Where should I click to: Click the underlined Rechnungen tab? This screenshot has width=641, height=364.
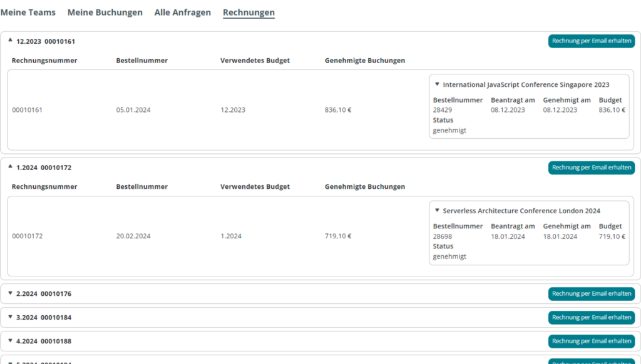pyautogui.click(x=249, y=12)
